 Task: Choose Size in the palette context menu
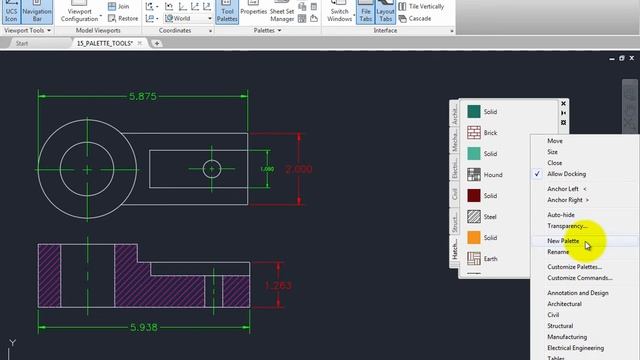tap(552, 152)
